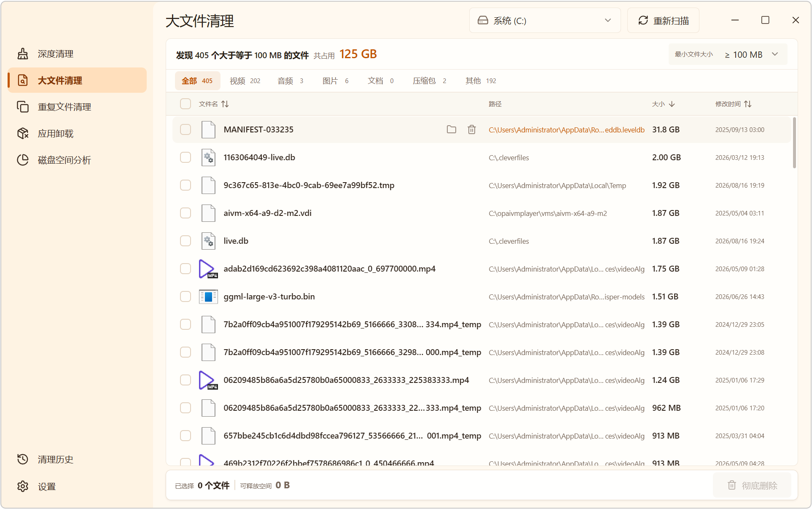The image size is (812, 509).
Task: Open the 深度清理 sidebar icon
Action: click(23, 54)
